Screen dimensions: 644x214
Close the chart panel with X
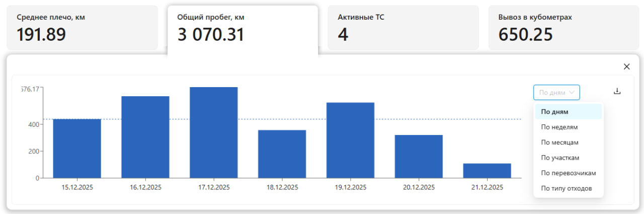tap(626, 66)
